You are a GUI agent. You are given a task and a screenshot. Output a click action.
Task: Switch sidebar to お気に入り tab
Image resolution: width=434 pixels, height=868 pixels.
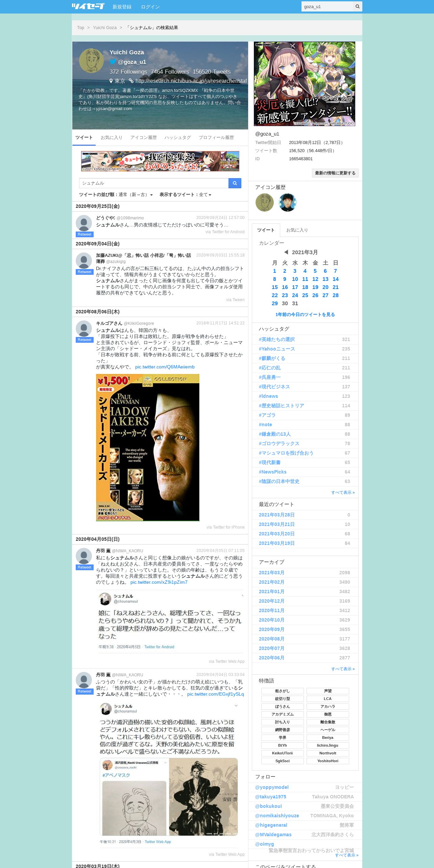point(297,230)
